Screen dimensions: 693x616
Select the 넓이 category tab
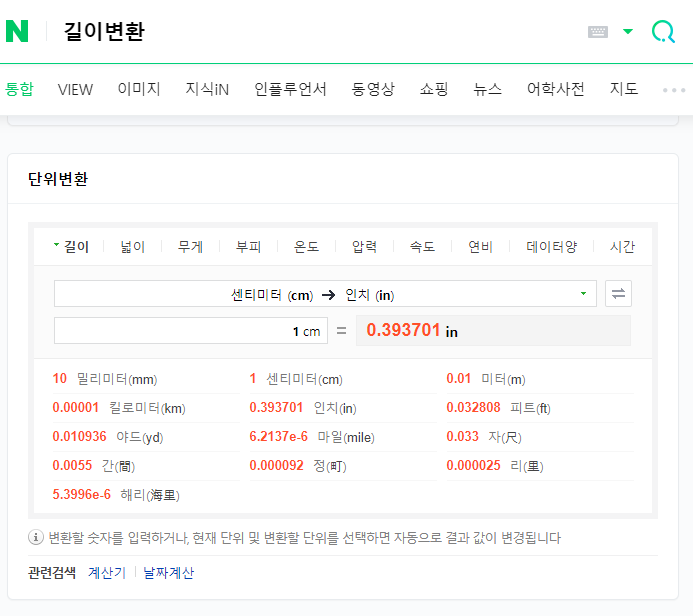(133, 247)
